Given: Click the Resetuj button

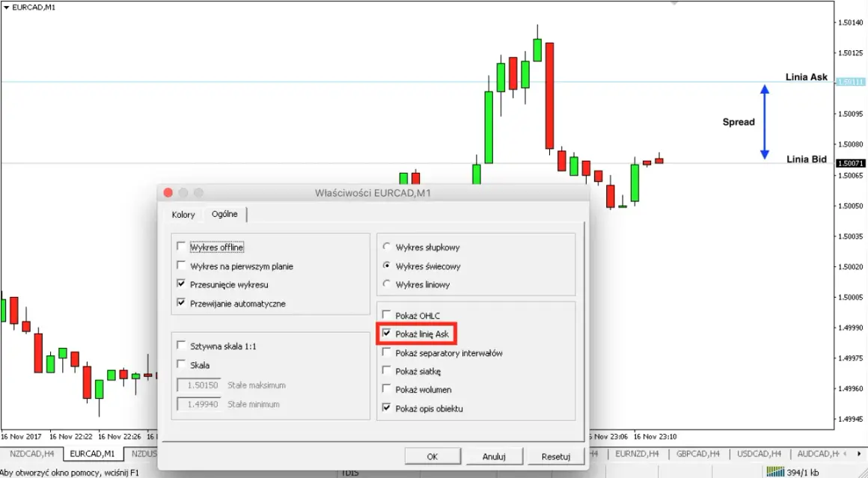Looking at the screenshot, I should pyautogui.click(x=556, y=456).
